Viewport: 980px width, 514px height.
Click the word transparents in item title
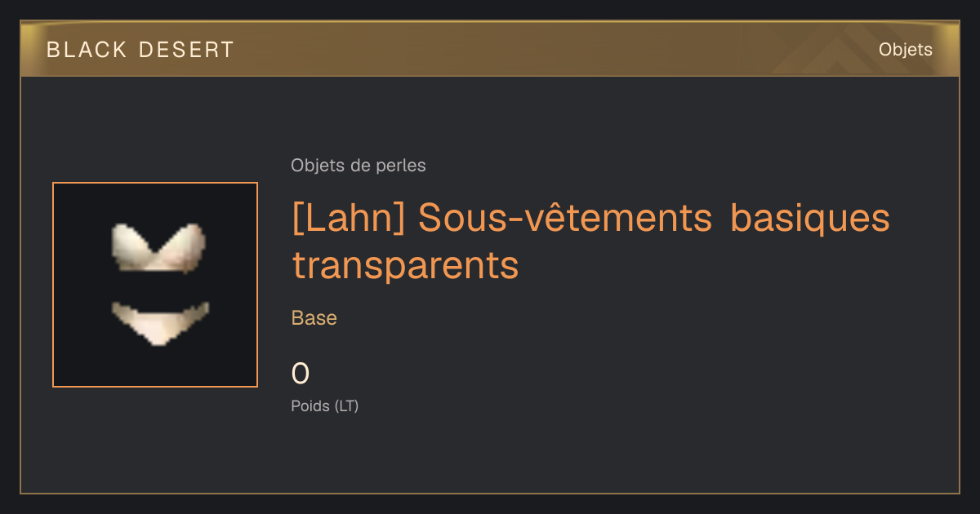(x=405, y=265)
